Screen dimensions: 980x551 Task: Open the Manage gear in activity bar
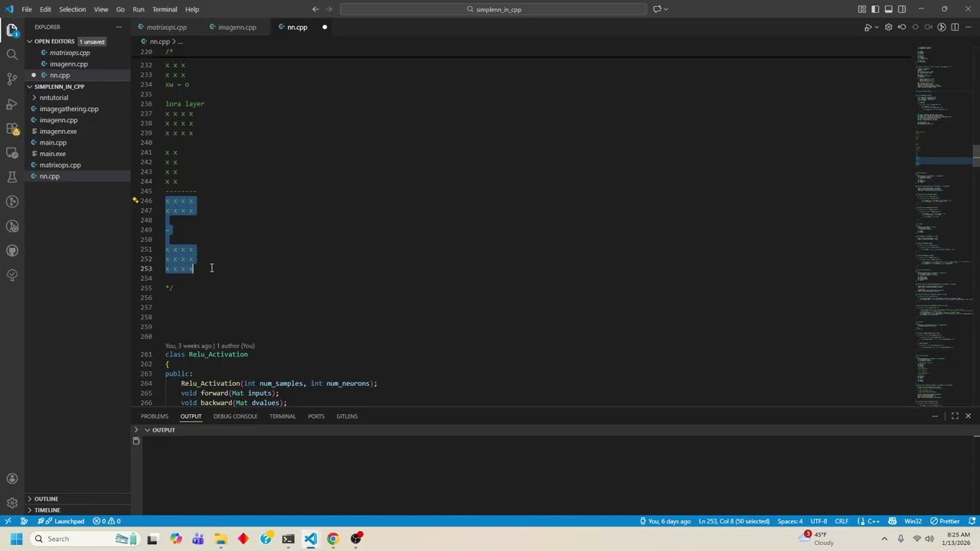click(11, 503)
